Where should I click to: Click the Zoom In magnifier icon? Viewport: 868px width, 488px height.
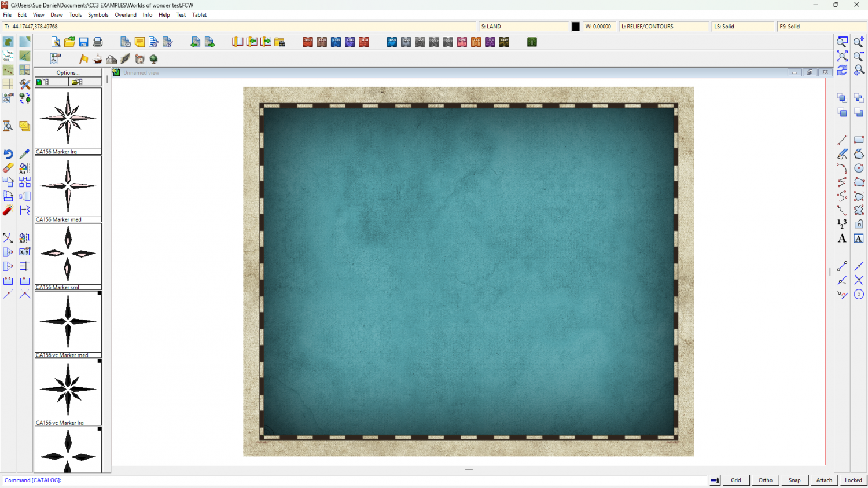(x=859, y=42)
